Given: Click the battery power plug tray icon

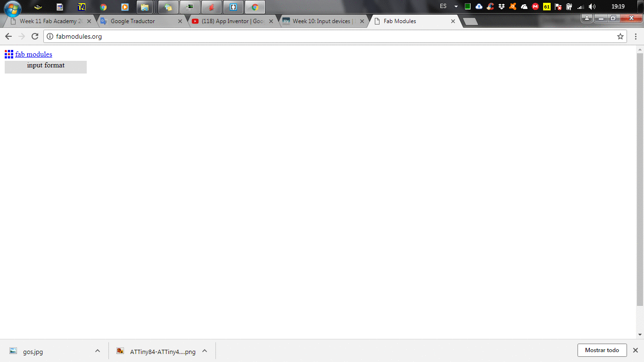Looking at the screenshot, I should [570, 7].
